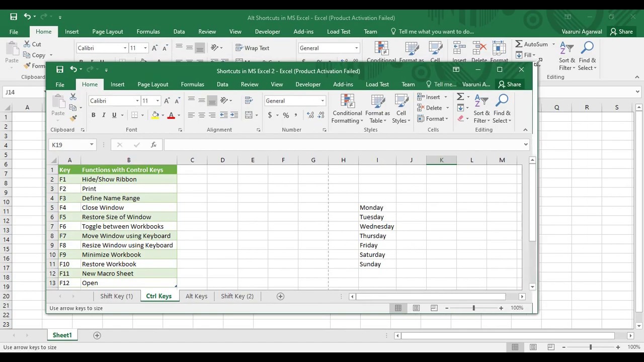
Task: Open the Name Box dropdown showing K19
Action: point(92,145)
